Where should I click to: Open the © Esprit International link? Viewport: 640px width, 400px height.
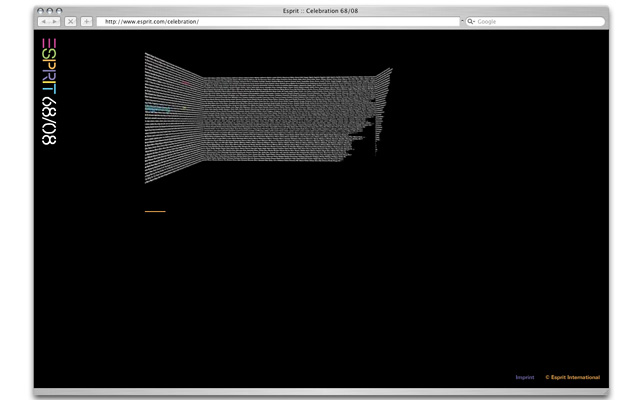(x=573, y=377)
